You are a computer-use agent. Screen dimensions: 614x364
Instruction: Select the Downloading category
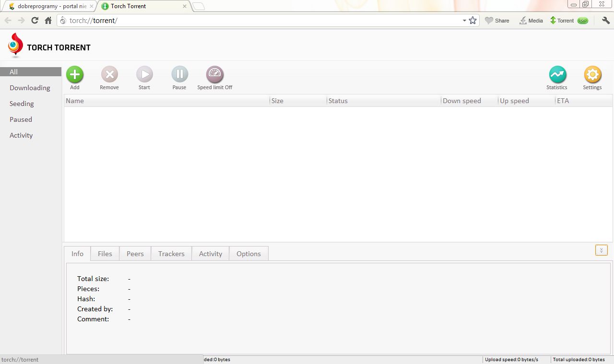pyautogui.click(x=30, y=88)
